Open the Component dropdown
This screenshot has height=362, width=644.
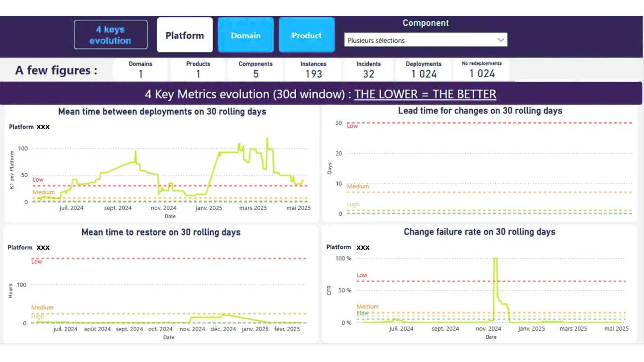click(x=425, y=40)
